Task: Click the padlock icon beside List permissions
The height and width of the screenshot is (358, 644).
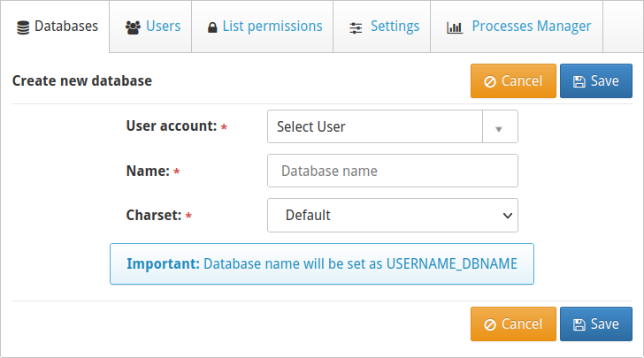Action: click(212, 27)
